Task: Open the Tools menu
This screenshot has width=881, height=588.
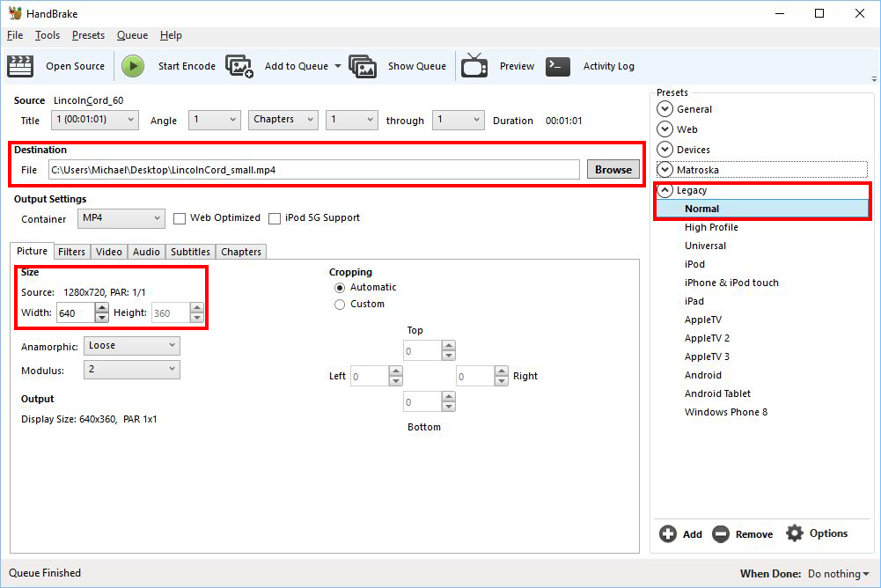Action: pyautogui.click(x=48, y=35)
